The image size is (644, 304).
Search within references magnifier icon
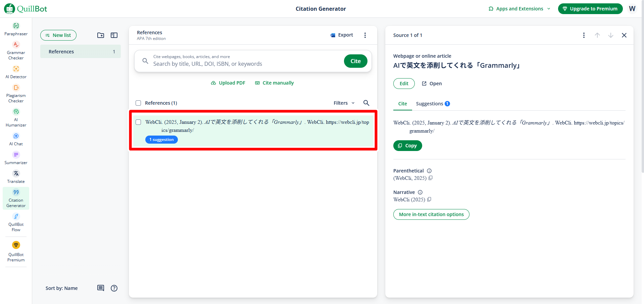366,103
